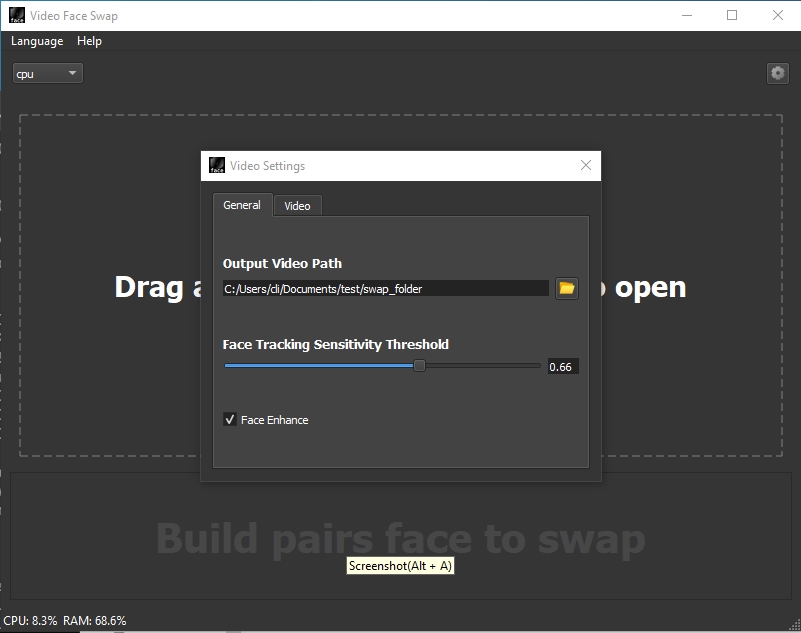801x633 pixels.
Task: Open the Help menu
Action: coord(89,41)
